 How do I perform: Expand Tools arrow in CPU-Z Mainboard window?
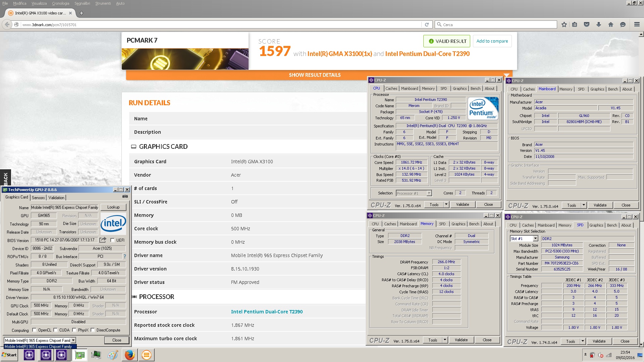pyautogui.click(x=584, y=205)
